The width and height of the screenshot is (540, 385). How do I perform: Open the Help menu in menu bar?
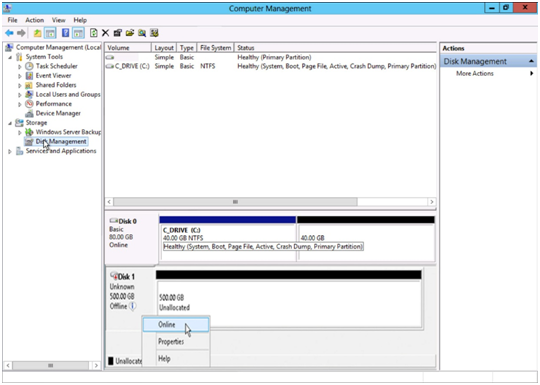click(x=80, y=20)
